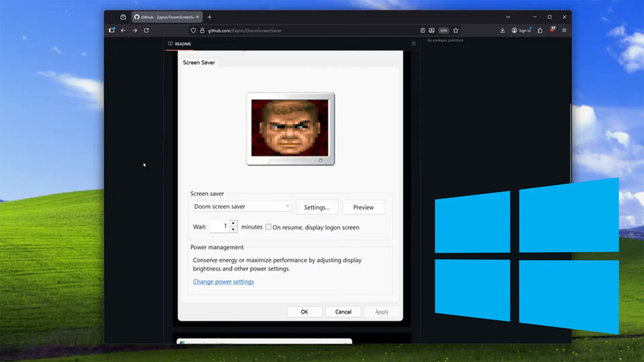Toggle the reader view icon in address bar
The width and height of the screenshot is (644, 362).
point(422,30)
